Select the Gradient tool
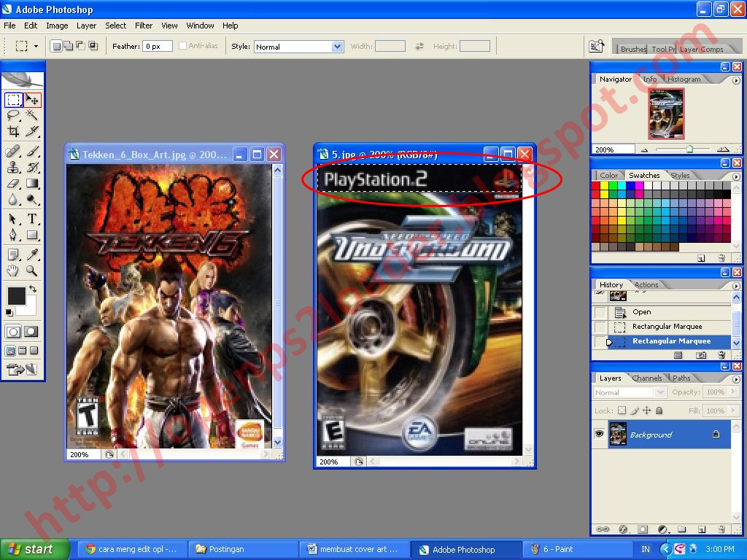 [32, 183]
